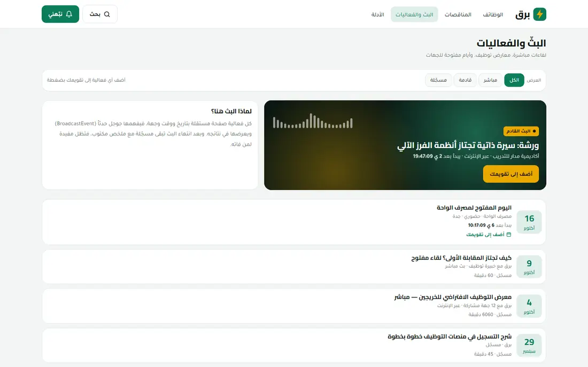Click the calendar icon beside أضف إلى تقويمك link
Viewport: 588px width, 367px height.
pyautogui.click(x=509, y=235)
